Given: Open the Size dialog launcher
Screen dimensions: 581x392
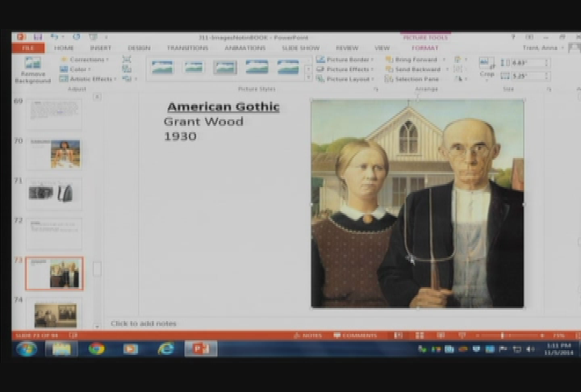Looking at the screenshot, I should pos(549,89).
